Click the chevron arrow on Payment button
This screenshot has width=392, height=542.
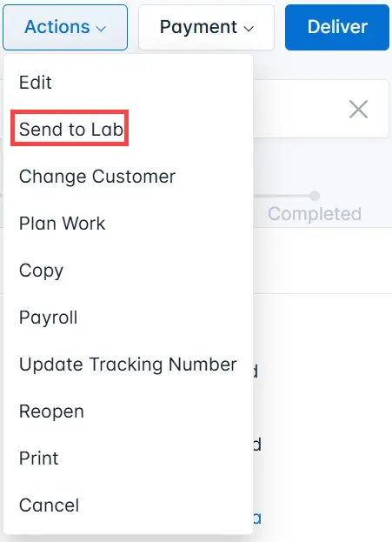click(249, 29)
